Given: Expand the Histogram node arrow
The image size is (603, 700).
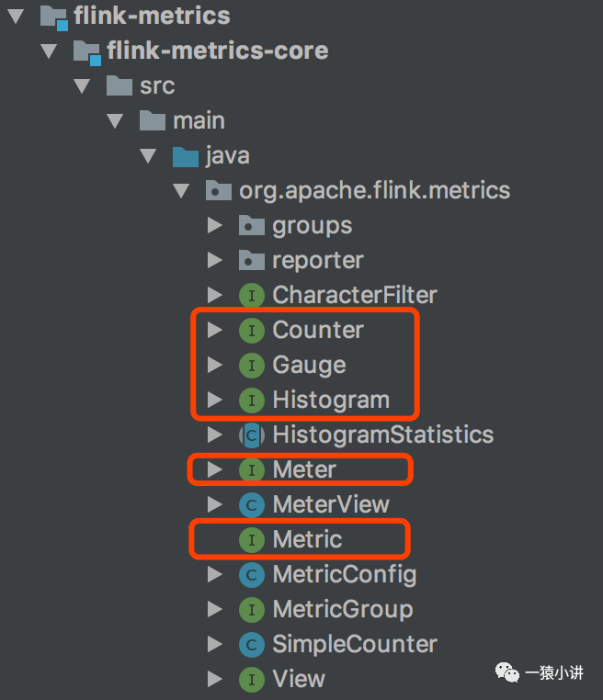Looking at the screenshot, I should pos(214,400).
